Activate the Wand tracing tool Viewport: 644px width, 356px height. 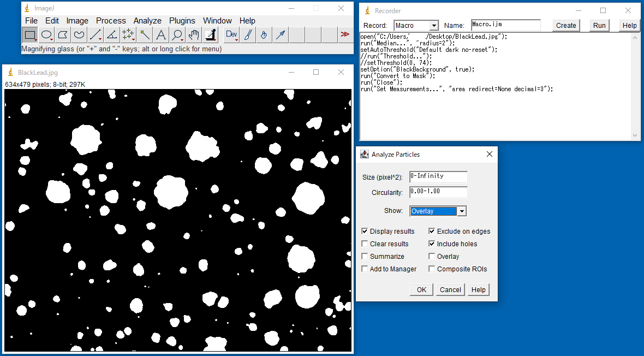(x=145, y=35)
